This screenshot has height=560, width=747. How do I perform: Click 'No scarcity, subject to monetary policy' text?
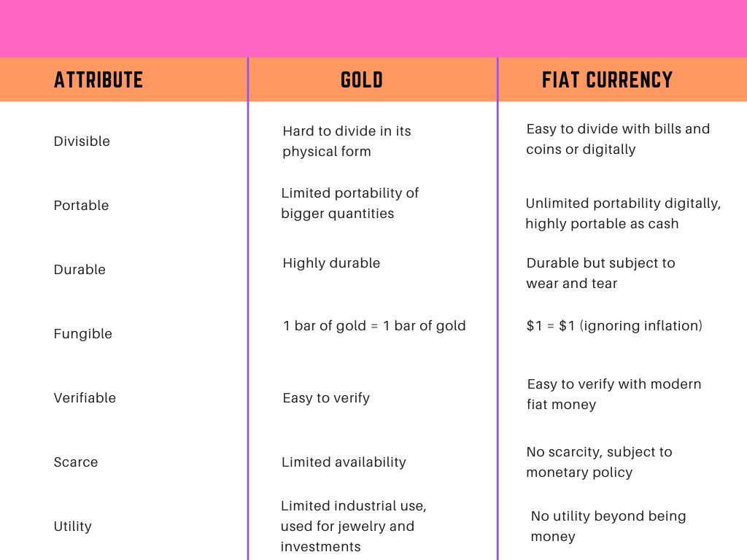pos(599,462)
